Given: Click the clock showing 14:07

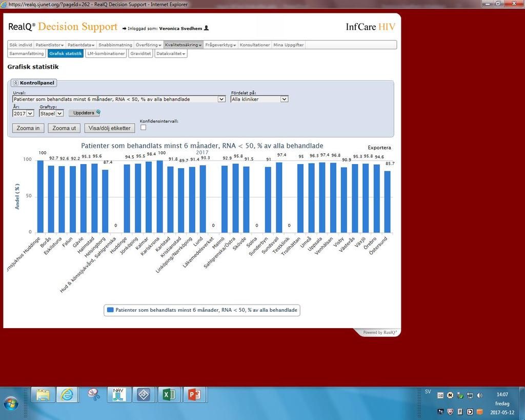Looking at the screenshot, I should (502, 394).
